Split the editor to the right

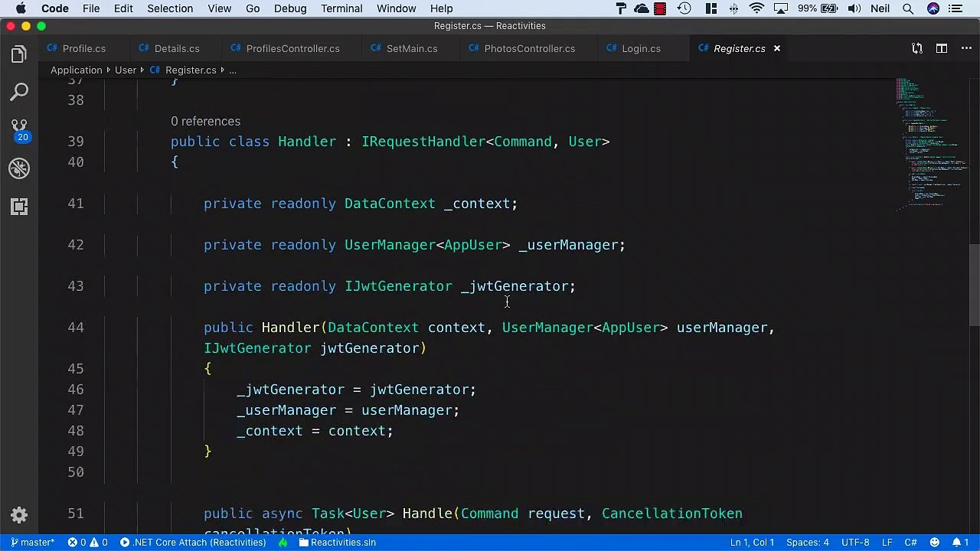click(942, 48)
